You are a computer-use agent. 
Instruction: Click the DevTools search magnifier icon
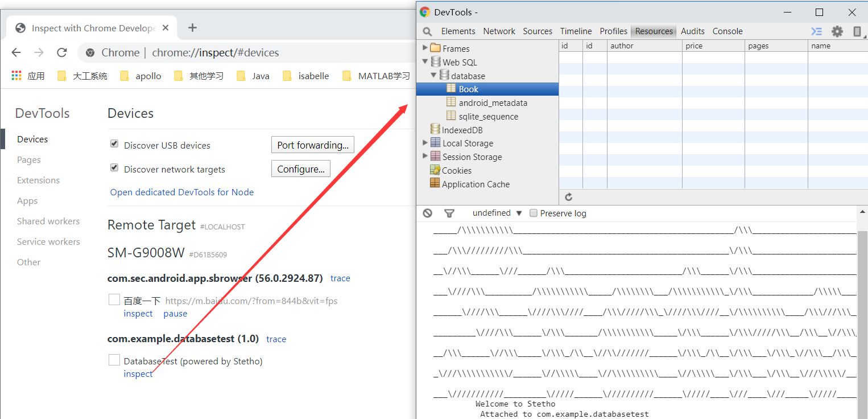coord(427,31)
